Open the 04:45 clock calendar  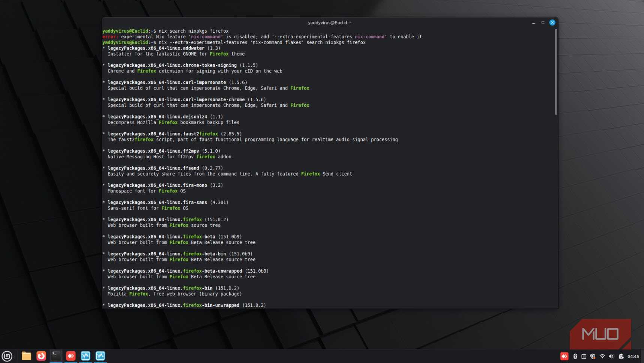(633, 356)
